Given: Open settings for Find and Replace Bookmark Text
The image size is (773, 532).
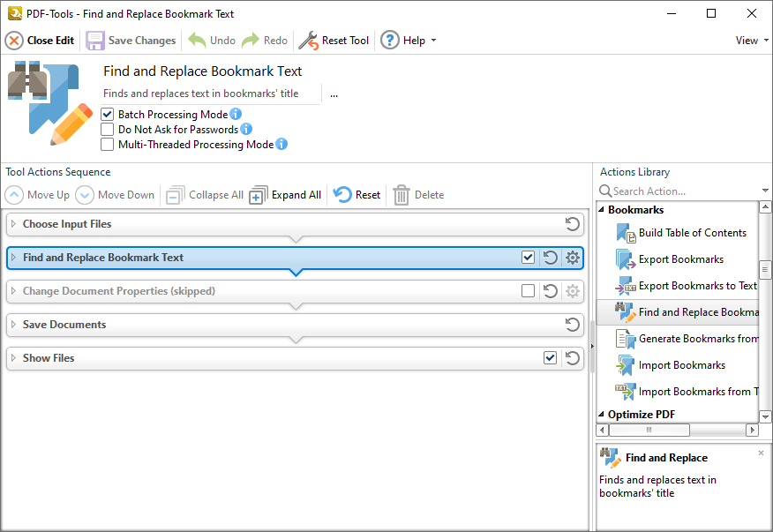Looking at the screenshot, I should coord(571,258).
